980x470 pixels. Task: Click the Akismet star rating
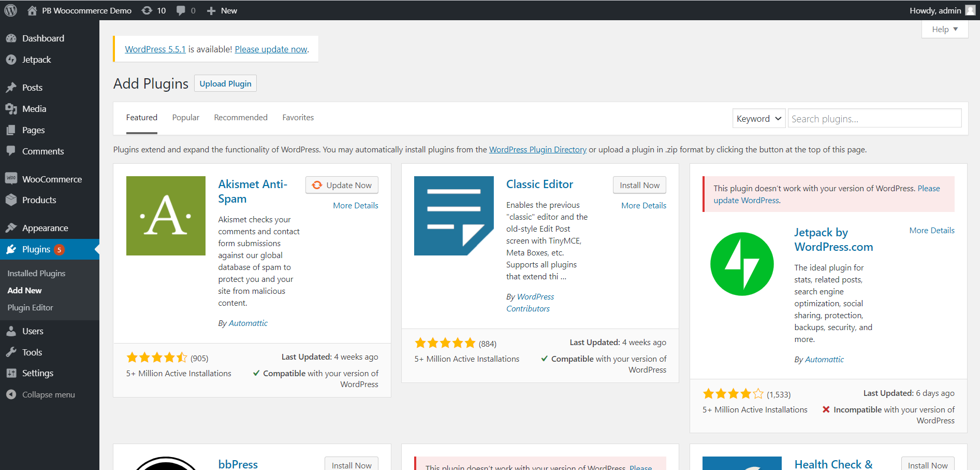[157, 358]
